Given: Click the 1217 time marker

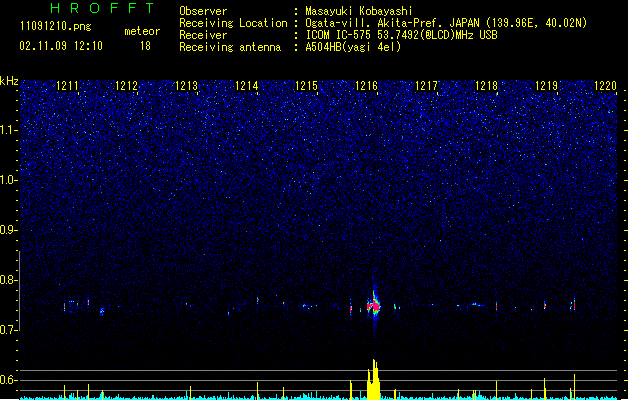Looking at the screenshot, I should 426,86.
